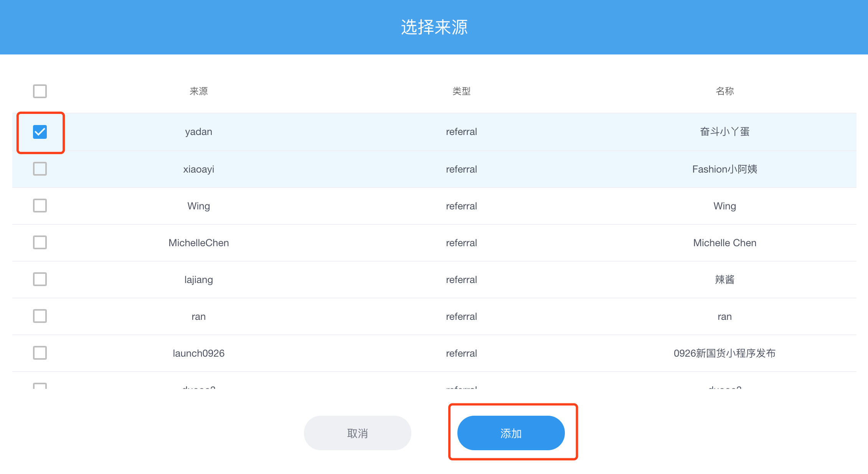
Task: Select the Wing source cell
Action: click(x=199, y=206)
